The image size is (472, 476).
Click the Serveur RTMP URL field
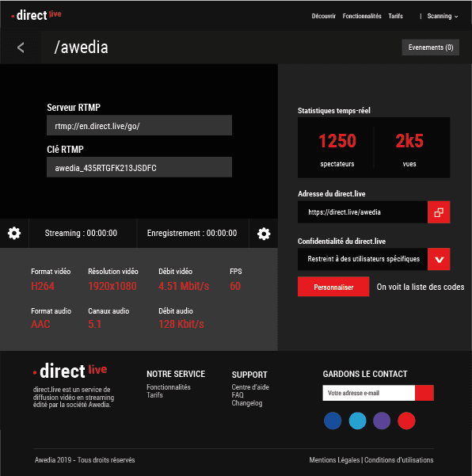139,125
